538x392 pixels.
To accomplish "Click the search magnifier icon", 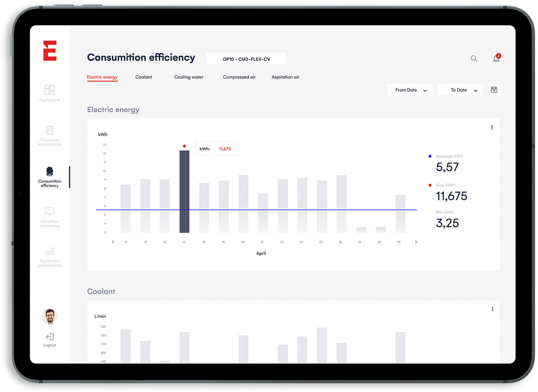I will click(474, 58).
